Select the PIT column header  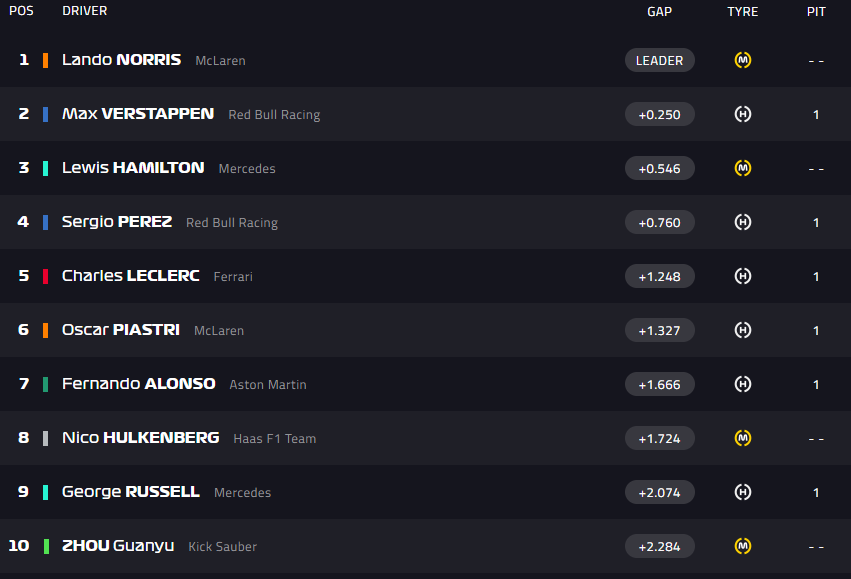click(816, 11)
